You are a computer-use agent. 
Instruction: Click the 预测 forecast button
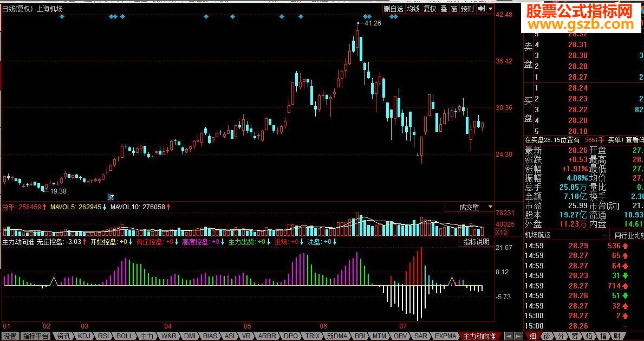click(x=467, y=9)
